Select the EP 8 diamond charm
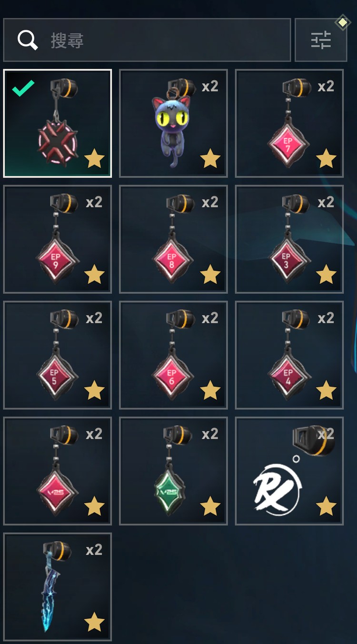Screen dimensions: 357x644 click(x=173, y=239)
